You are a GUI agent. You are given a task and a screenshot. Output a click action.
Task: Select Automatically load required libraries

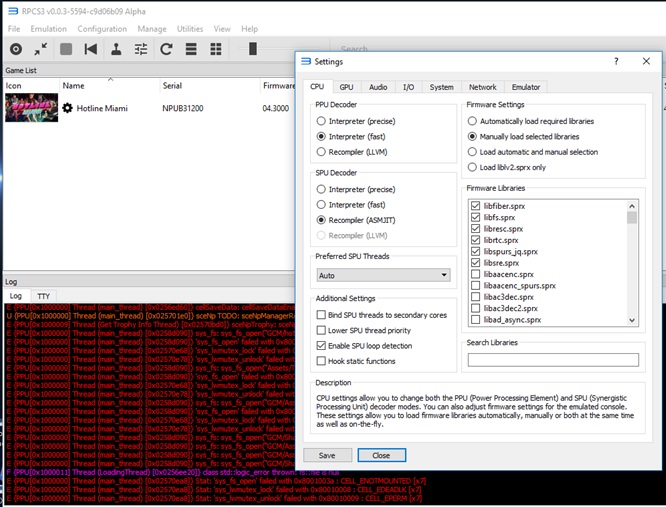[473, 121]
